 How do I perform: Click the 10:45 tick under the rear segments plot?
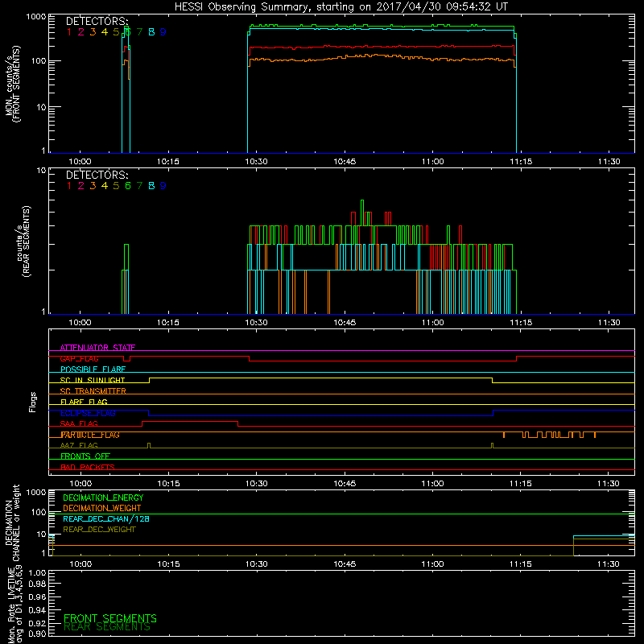[x=345, y=323]
